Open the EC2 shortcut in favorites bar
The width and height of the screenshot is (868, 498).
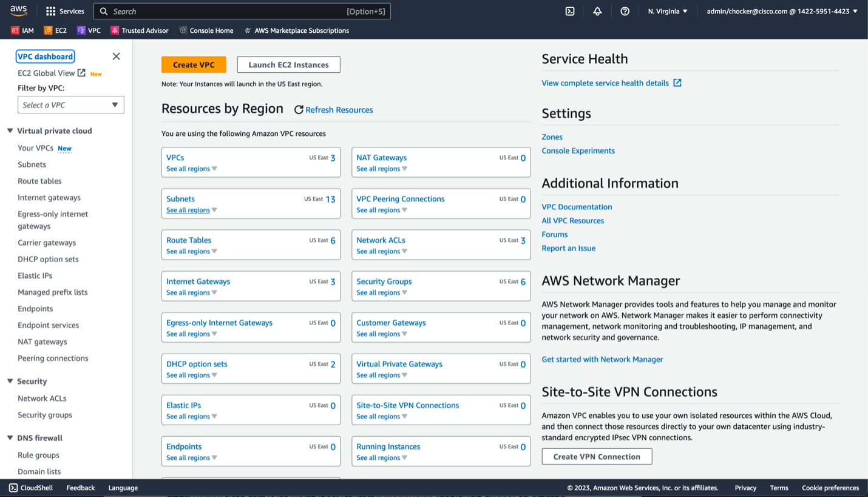tap(55, 30)
